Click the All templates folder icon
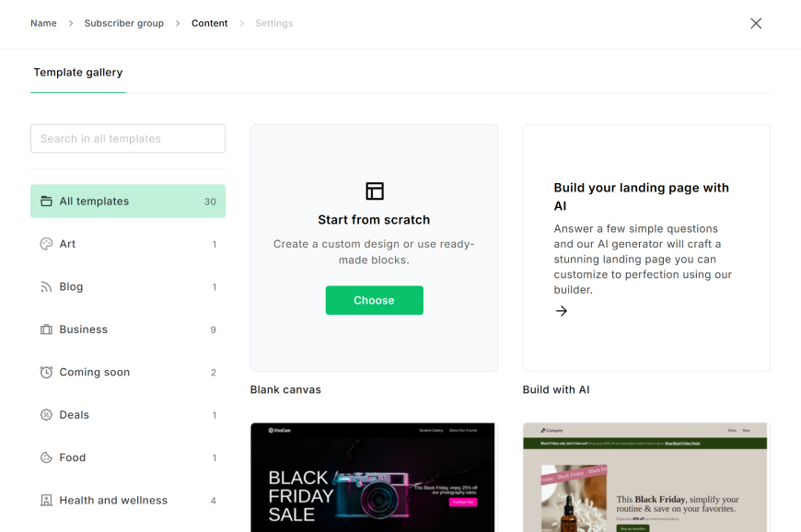The width and height of the screenshot is (801, 532). click(x=46, y=202)
